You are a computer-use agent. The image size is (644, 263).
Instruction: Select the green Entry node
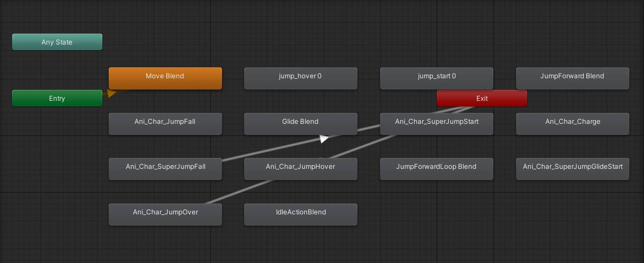coord(57,98)
